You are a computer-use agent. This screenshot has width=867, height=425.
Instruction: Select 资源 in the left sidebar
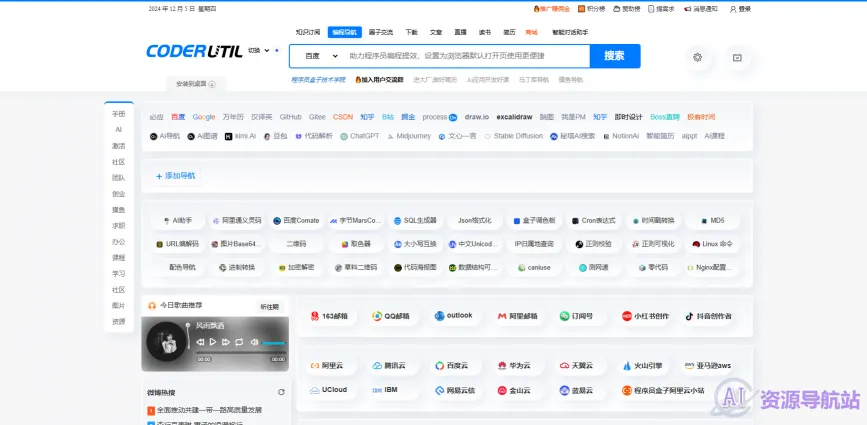coord(119,321)
